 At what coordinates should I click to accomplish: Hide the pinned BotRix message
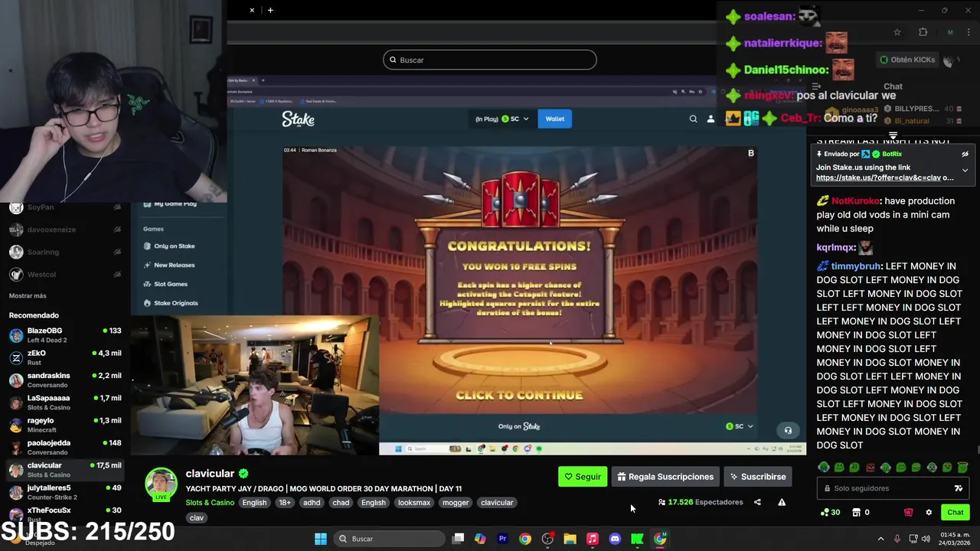(x=965, y=154)
